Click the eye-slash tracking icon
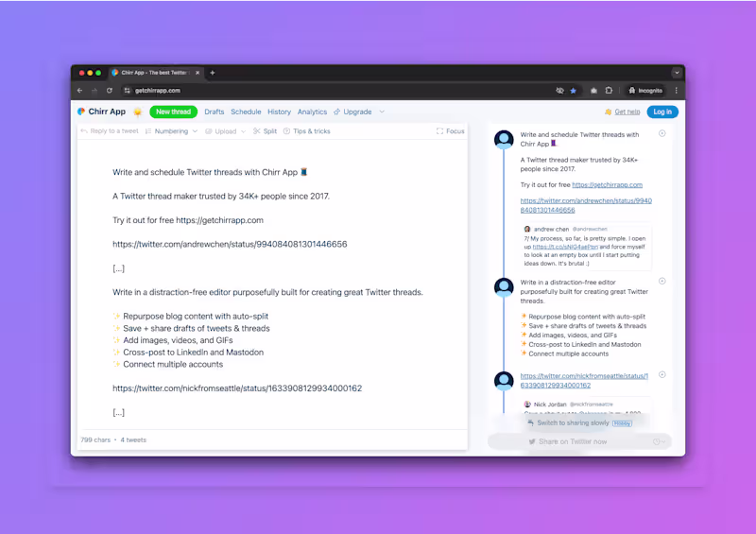Screen dimensions: 756x534 click(x=559, y=90)
